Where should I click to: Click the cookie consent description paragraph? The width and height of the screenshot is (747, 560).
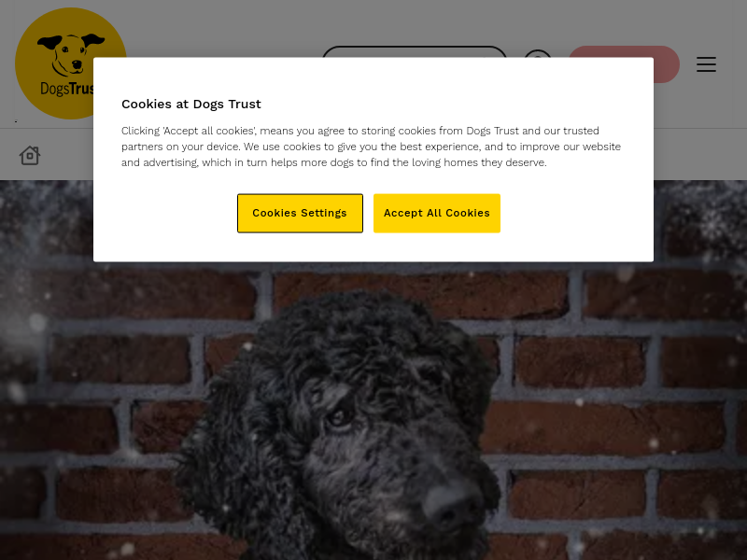[x=371, y=147]
